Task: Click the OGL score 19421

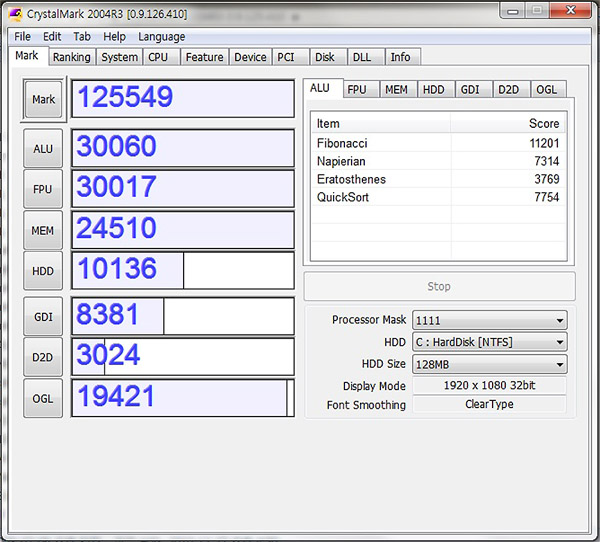Action: [x=183, y=398]
